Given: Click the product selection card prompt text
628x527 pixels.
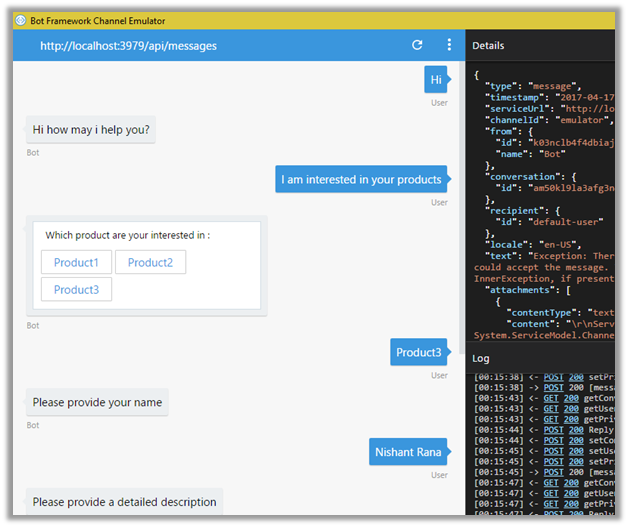Looking at the screenshot, I should click(x=128, y=236).
